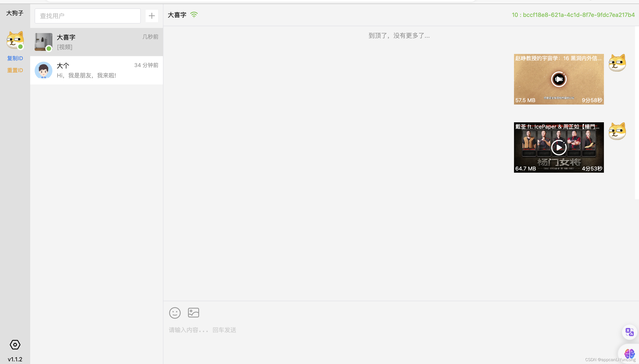
Task: Click the add user plus button
Action: (x=152, y=16)
